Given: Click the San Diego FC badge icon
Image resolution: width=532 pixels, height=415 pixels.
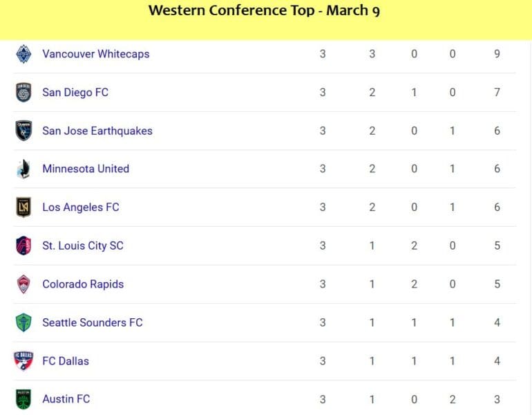Looking at the screenshot, I should coord(23,93).
